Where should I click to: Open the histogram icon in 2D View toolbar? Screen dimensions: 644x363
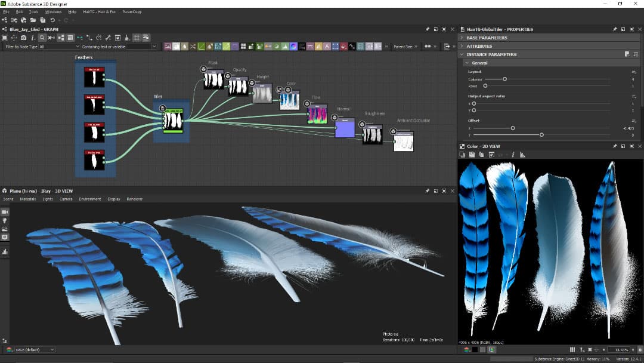523,155
